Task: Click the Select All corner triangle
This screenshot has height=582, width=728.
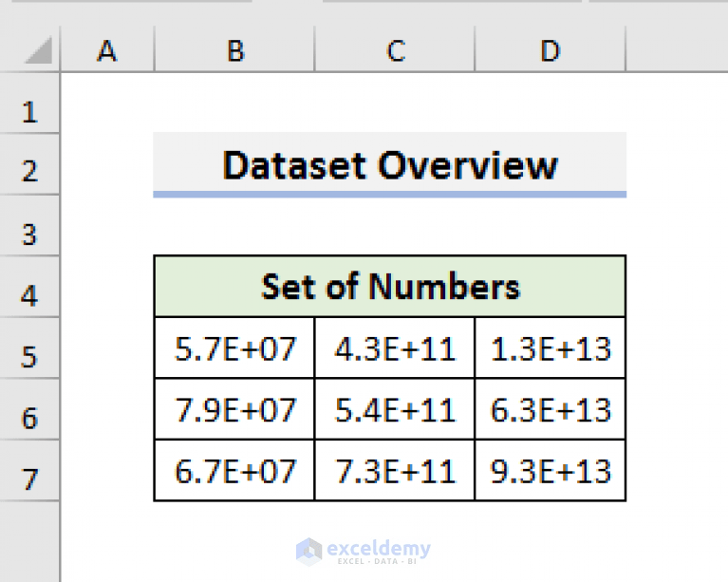Action: (38, 50)
